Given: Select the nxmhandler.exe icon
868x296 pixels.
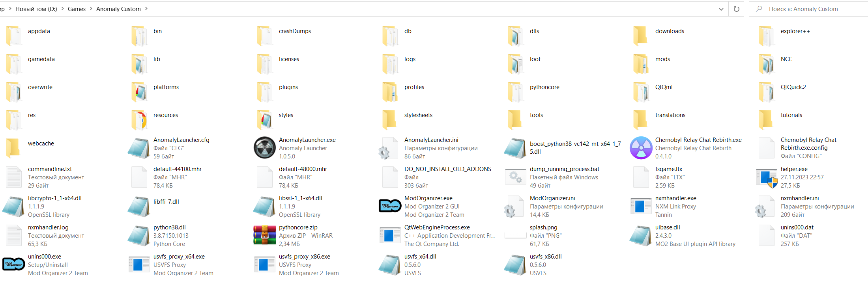Looking at the screenshot, I should click(x=641, y=206).
